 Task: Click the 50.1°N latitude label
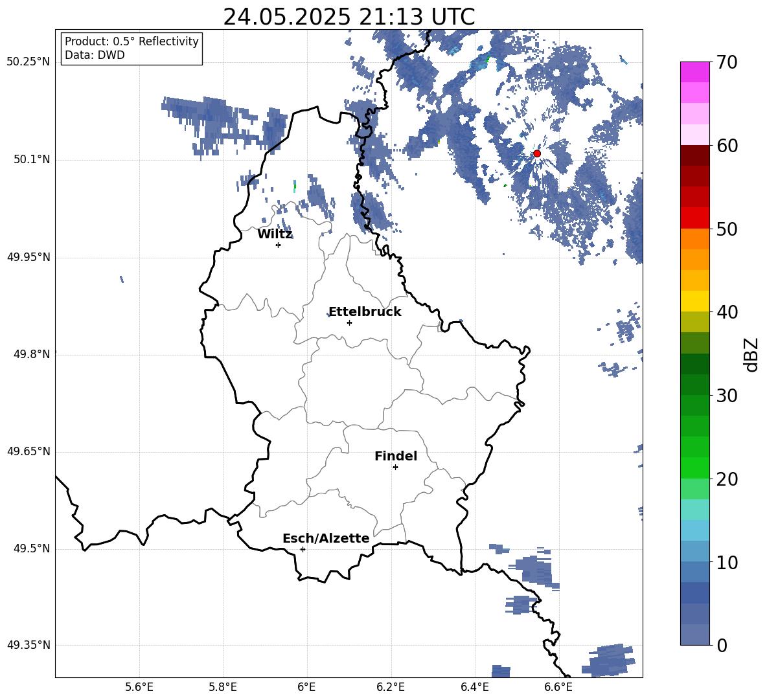click(32, 159)
